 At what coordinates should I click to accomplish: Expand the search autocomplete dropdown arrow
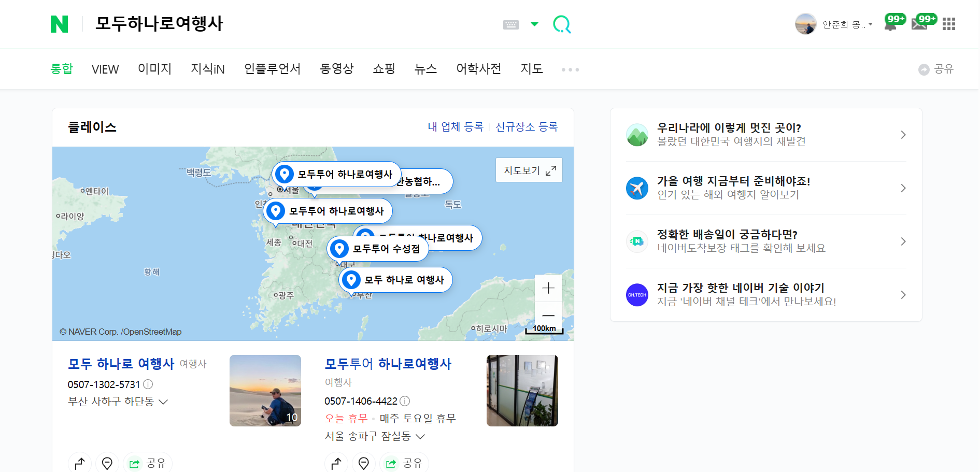[x=534, y=24]
